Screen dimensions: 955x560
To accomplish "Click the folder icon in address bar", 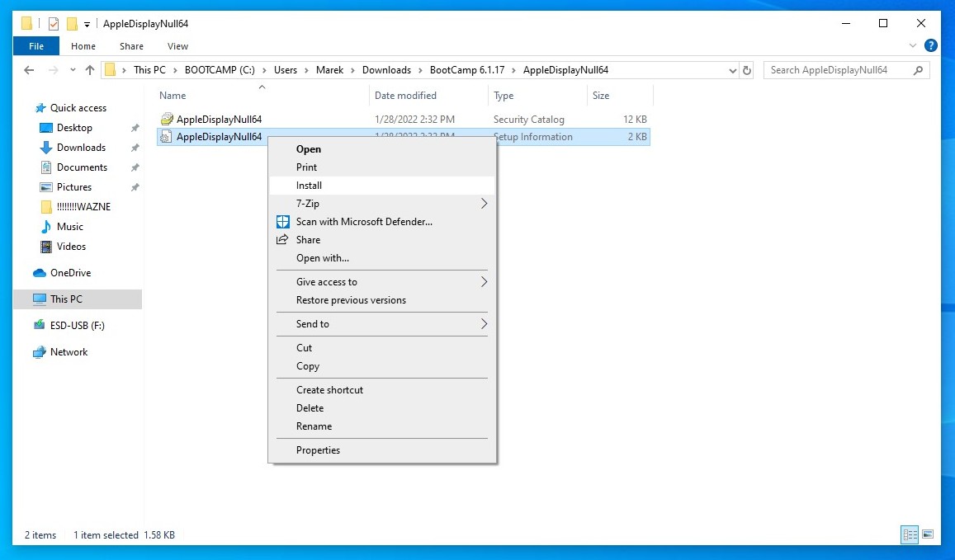I will (111, 70).
